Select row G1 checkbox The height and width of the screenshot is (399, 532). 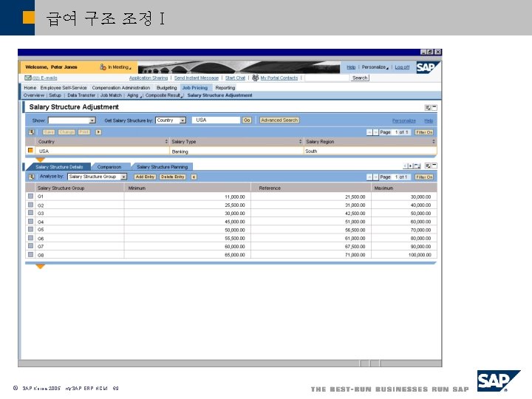coord(30,196)
